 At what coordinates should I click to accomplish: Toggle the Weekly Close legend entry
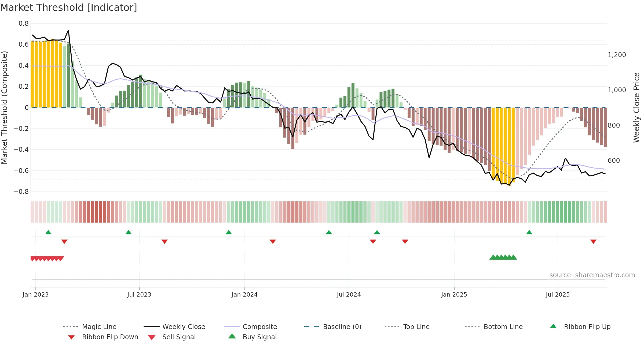[x=174, y=327]
